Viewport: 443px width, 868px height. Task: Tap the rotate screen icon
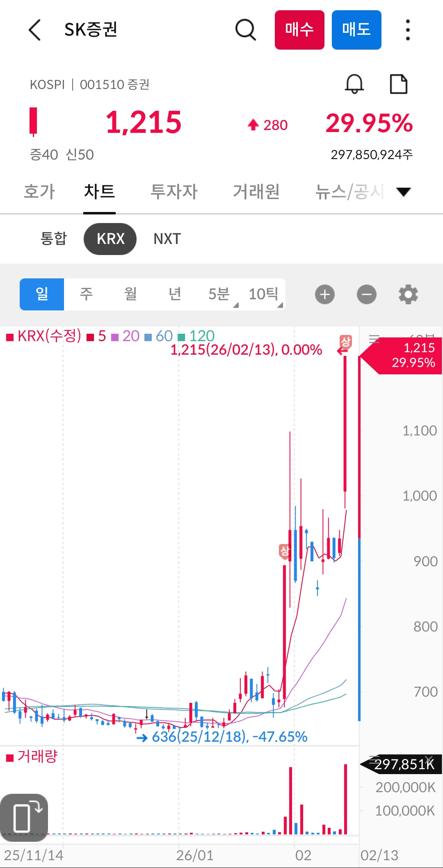(24, 814)
